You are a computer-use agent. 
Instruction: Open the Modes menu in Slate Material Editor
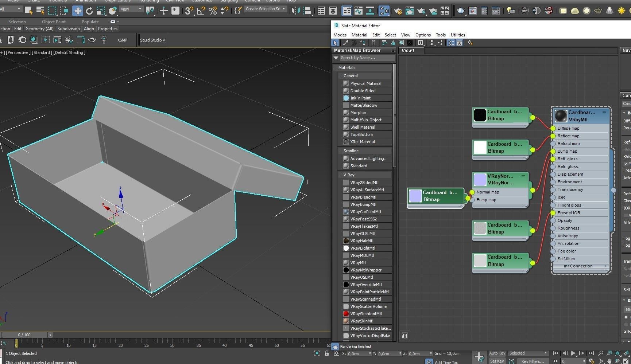(x=340, y=35)
